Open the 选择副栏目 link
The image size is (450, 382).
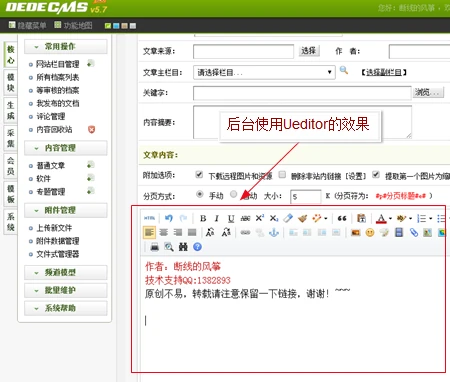384,72
